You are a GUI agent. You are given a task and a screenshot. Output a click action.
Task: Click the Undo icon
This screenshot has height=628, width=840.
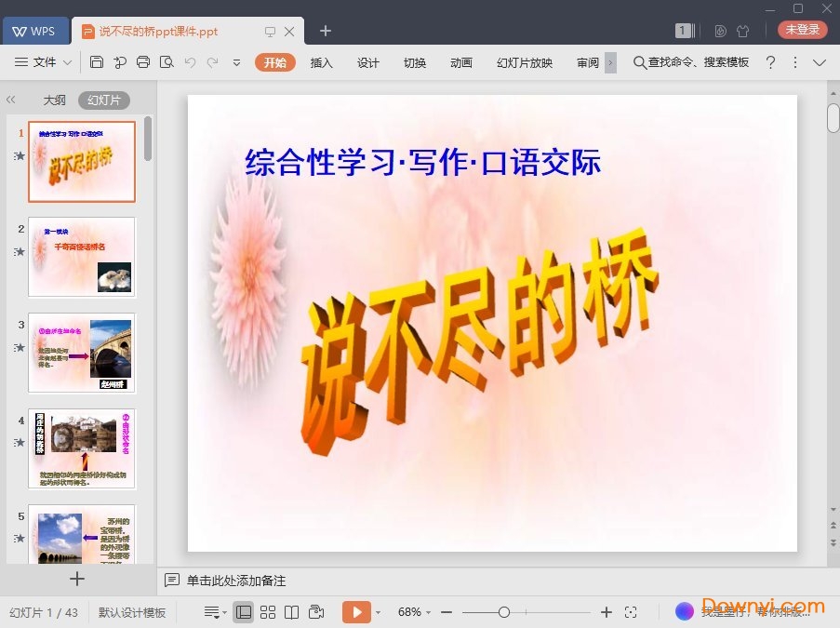pyautogui.click(x=189, y=62)
